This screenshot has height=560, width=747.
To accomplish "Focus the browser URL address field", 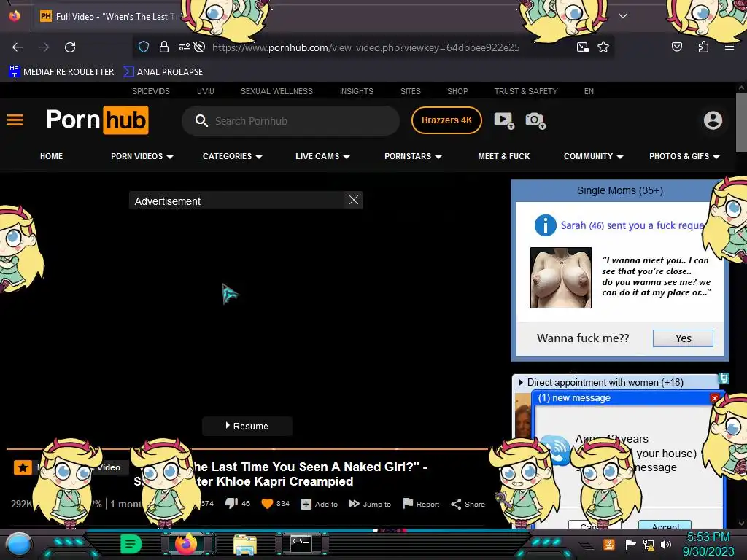I will pyautogui.click(x=366, y=47).
